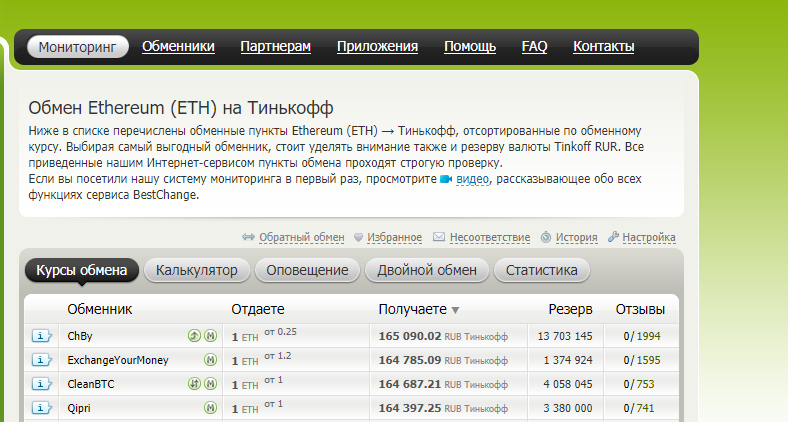Open reviews 0/1595 for ExchangeYourMoney
Image resolution: width=788 pixels, height=422 pixels.
(642, 360)
